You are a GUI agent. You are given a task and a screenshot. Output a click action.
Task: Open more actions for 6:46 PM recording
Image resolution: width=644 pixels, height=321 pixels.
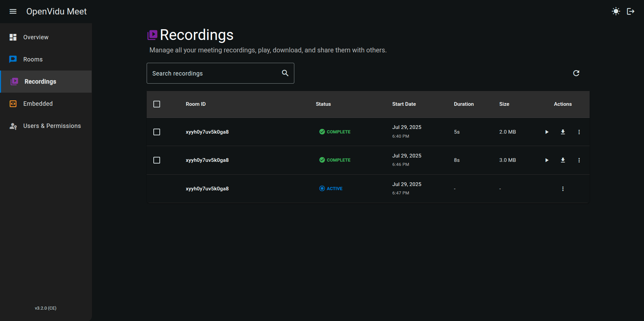coord(579,160)
